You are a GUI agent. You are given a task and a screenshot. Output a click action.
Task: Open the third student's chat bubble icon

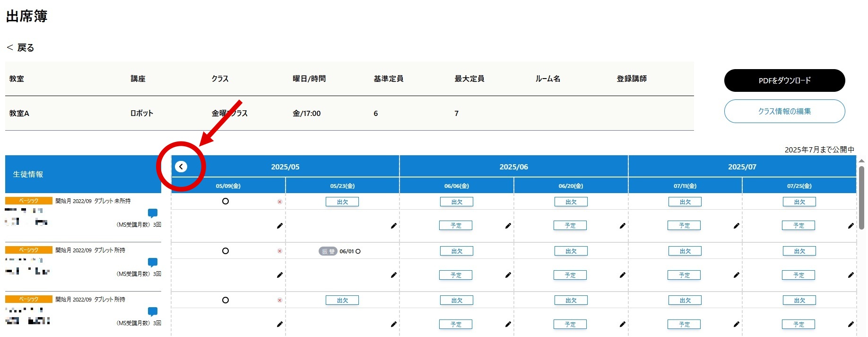[153, 311]
